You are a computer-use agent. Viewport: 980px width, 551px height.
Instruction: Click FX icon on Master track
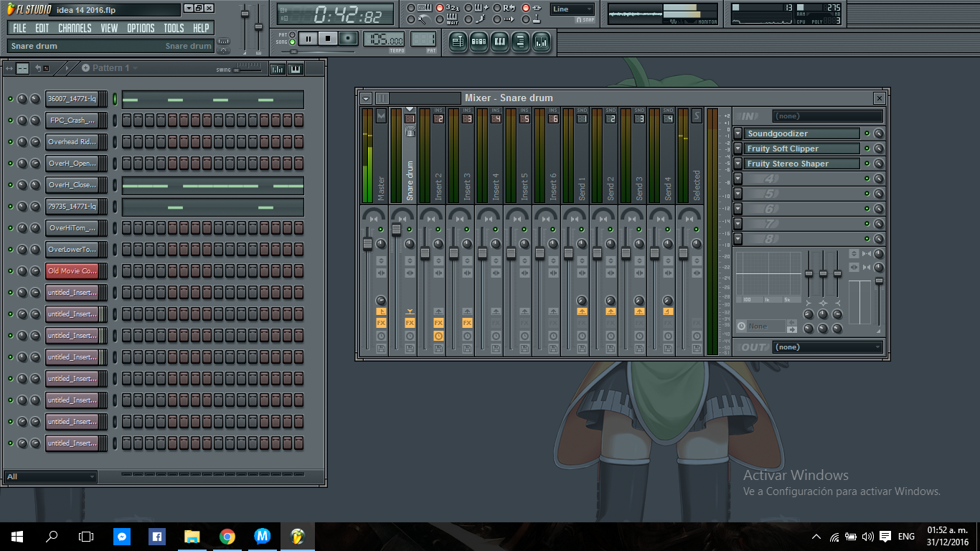(381, 323)
